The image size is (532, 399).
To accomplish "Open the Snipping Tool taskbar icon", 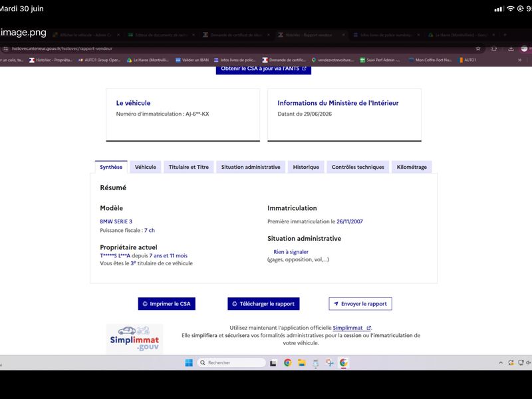I will click(330, 363).
